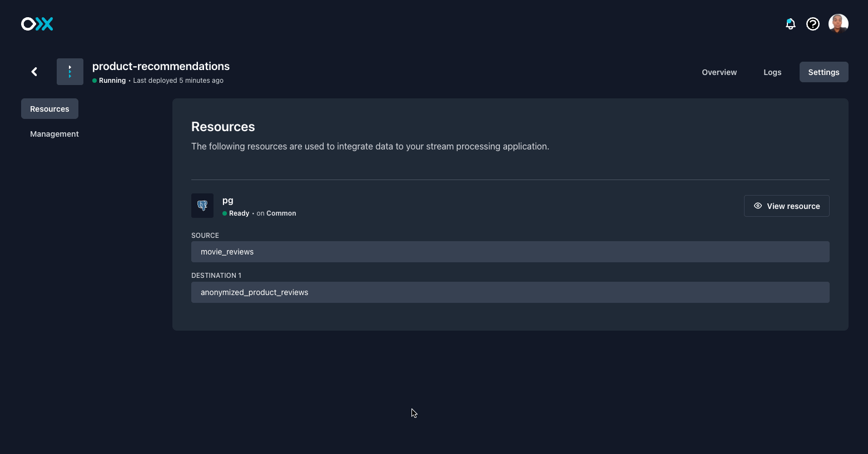868x454 pixels.
Task: Switch to the Overview tab
Action: (x=719, y=72)
